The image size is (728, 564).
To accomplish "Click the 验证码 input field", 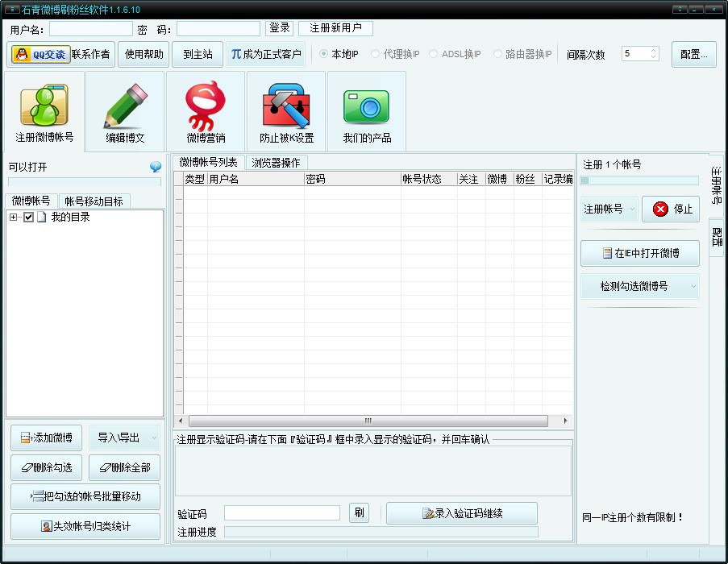I will point(281,513).
